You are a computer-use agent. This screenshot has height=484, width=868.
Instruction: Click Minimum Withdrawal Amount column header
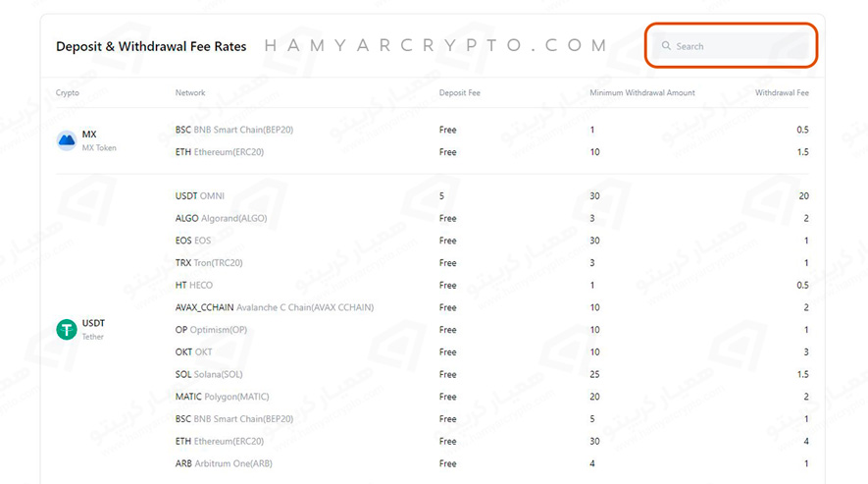coord(641,93)
